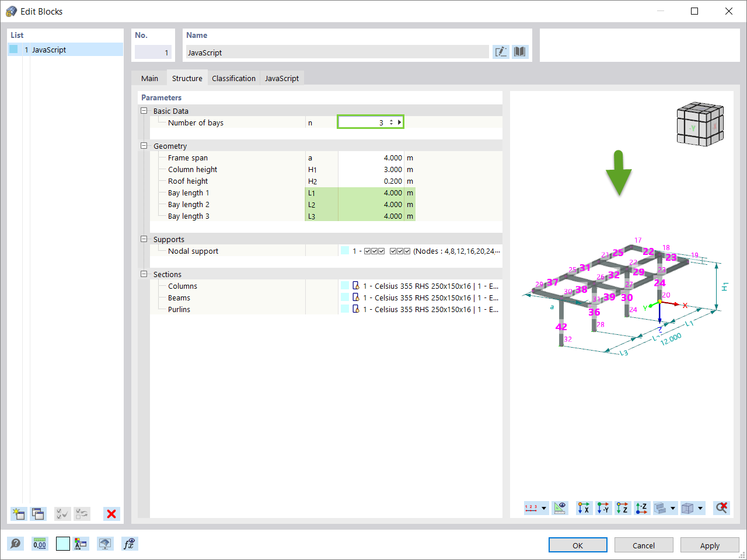Open the block library book icon

click(519, 51)
